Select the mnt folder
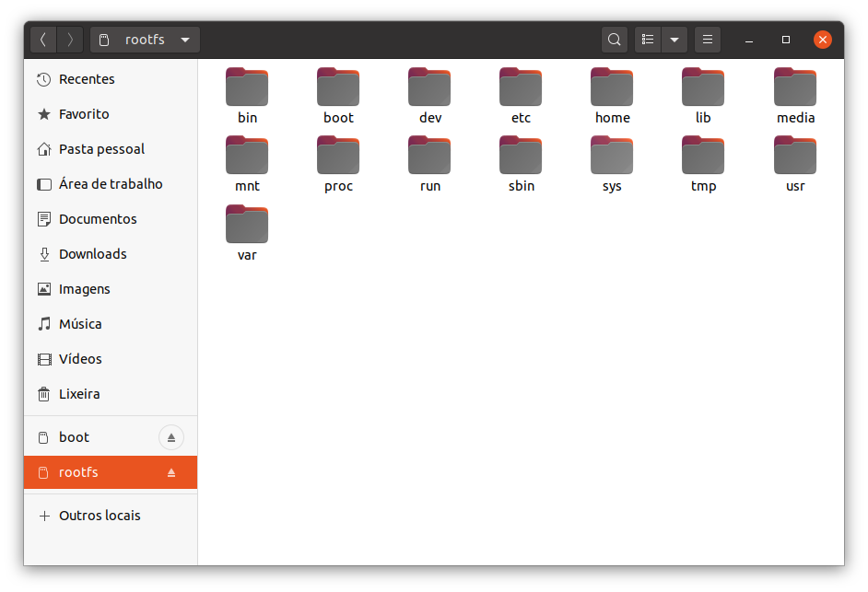 pyautogui.click(x=247, y=164)
